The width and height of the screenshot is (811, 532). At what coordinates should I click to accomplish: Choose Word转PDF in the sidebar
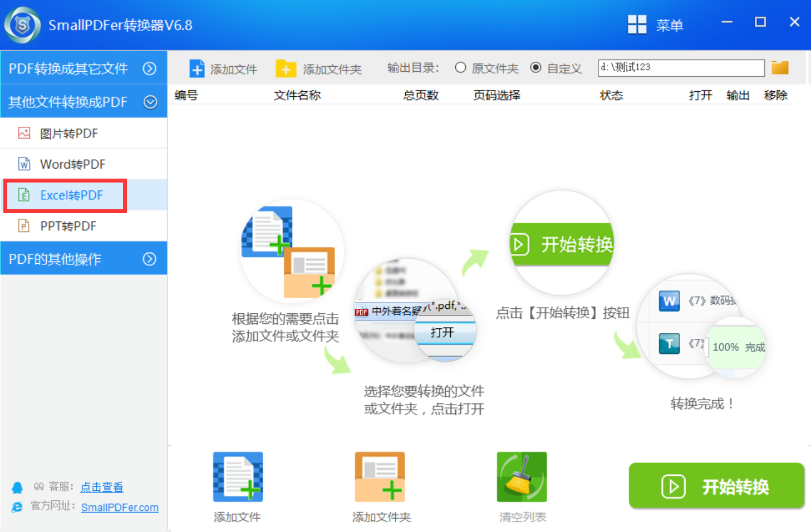(x=72, y=164)
